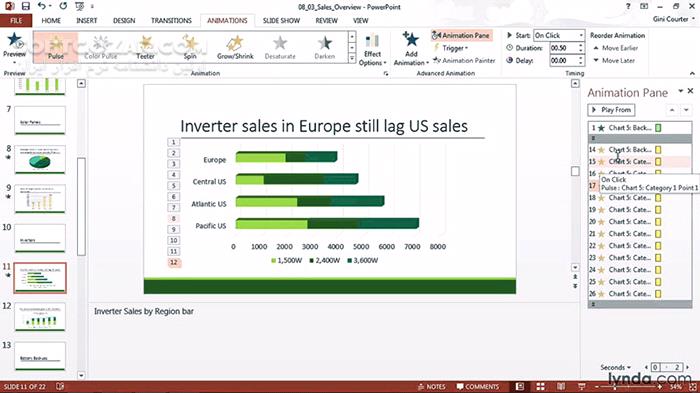Select animation item 26 in the pane
This screenshot has width=700, height=393.
click(x=640, y=294)
